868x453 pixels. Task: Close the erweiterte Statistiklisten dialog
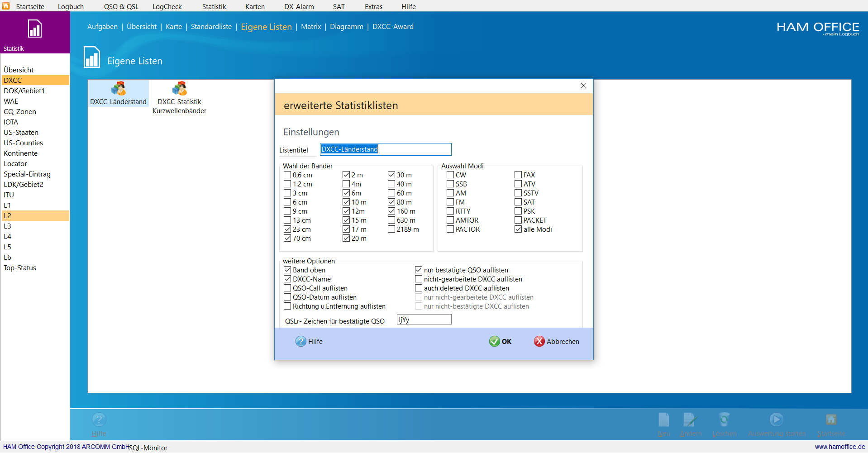click(x=584, y=86)
